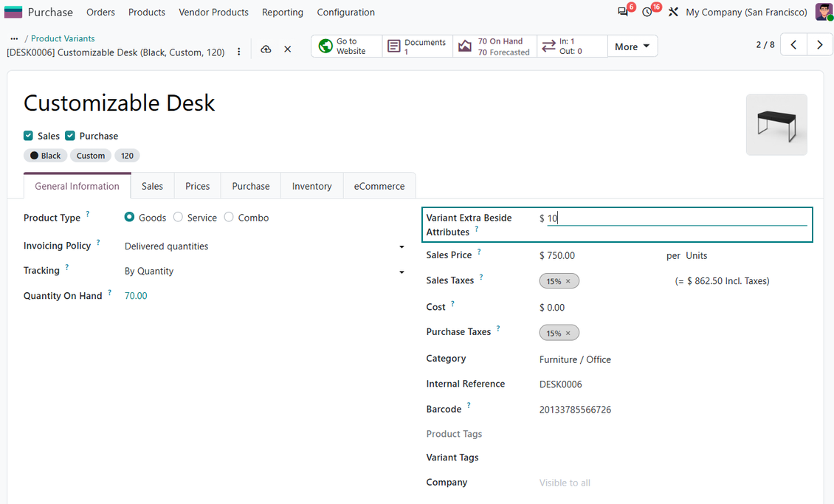Open the record actions kebab menu
The width and height of the screenshot is (834, 504).
click(239, 52)
